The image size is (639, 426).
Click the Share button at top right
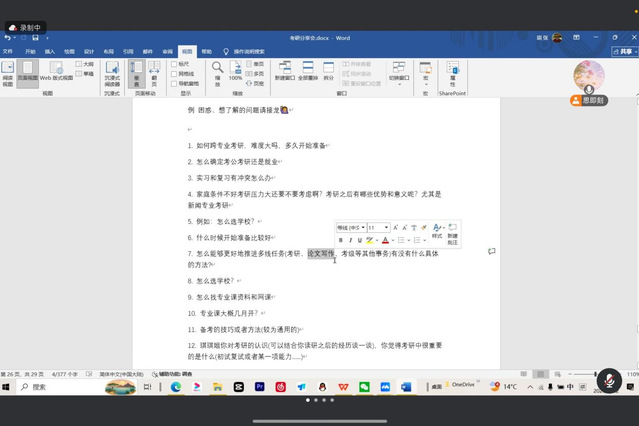[625, 50]
